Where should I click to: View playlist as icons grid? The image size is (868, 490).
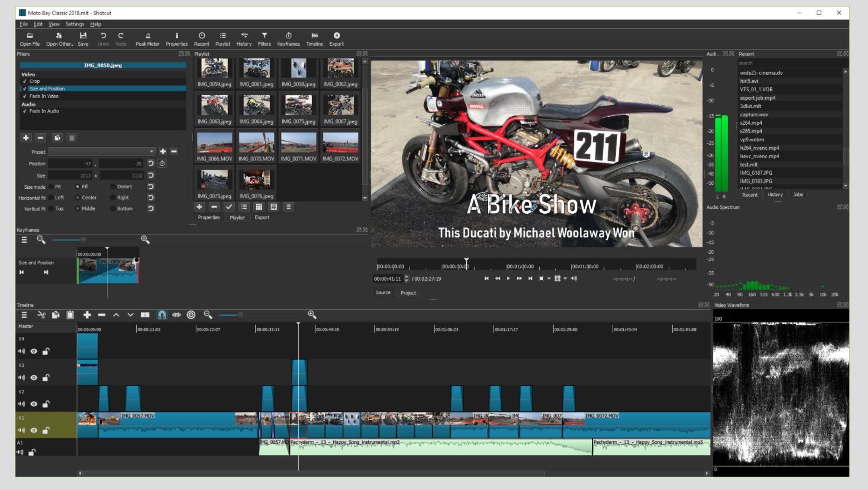[259, 207]
